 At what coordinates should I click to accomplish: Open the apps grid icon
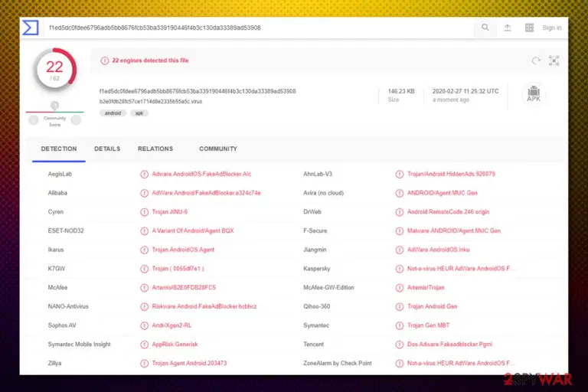click(x=529, y=28)
